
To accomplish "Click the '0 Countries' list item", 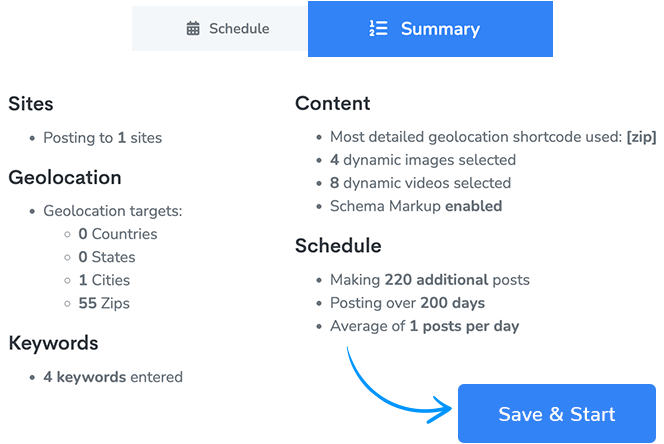I will [118, 234].
